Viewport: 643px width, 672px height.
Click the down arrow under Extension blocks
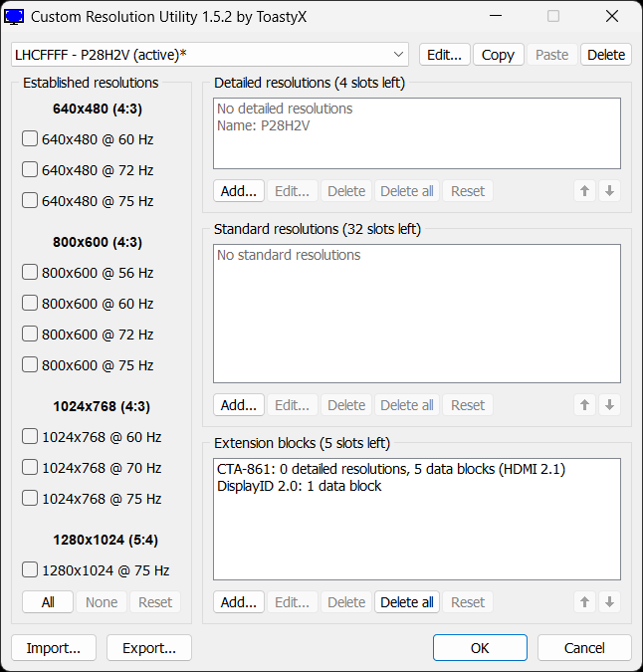point(609,602)
